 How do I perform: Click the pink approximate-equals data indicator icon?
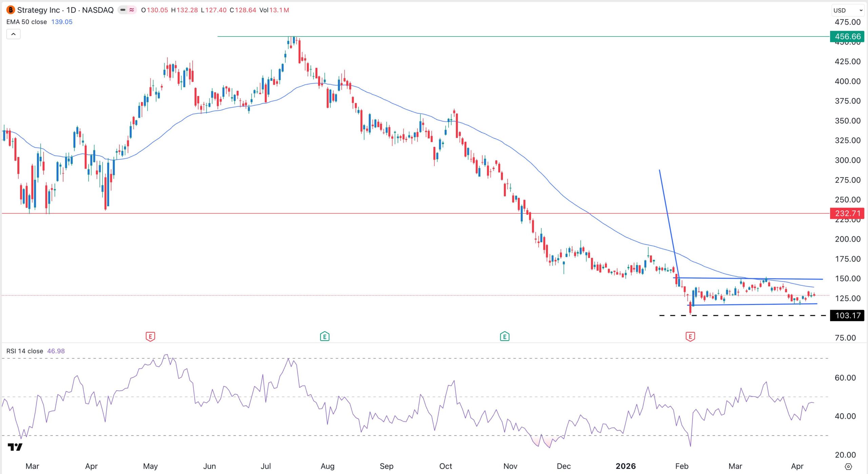point(132,10)
